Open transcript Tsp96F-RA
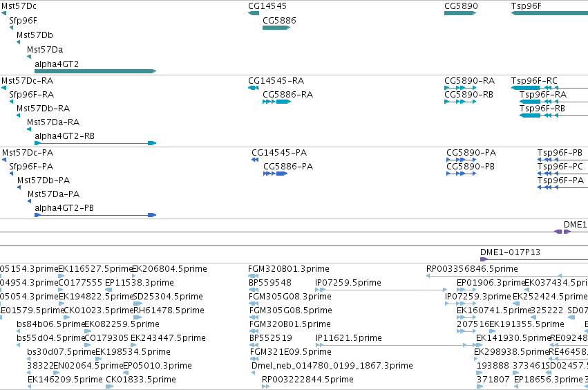The image size is (588, 390). coord(543,95)
